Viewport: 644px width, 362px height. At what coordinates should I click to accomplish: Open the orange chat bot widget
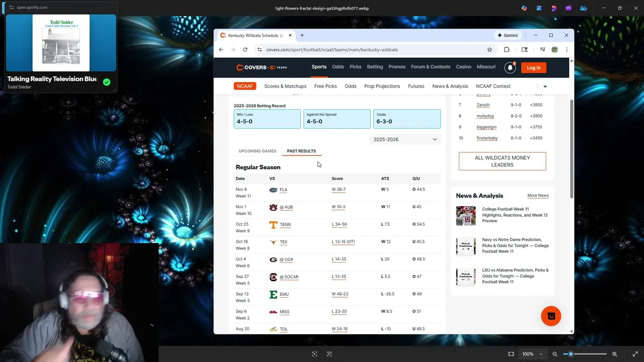551,316
